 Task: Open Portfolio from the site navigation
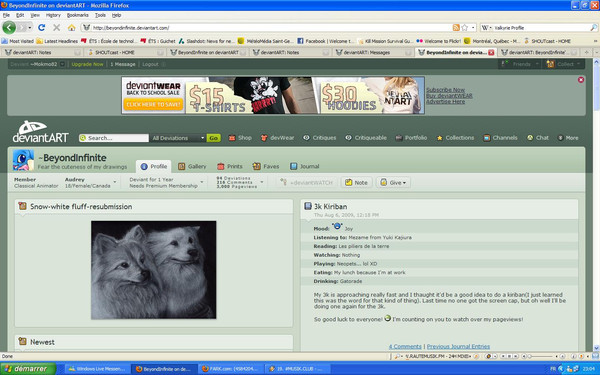pyautogui.click(x=411, y=138)
